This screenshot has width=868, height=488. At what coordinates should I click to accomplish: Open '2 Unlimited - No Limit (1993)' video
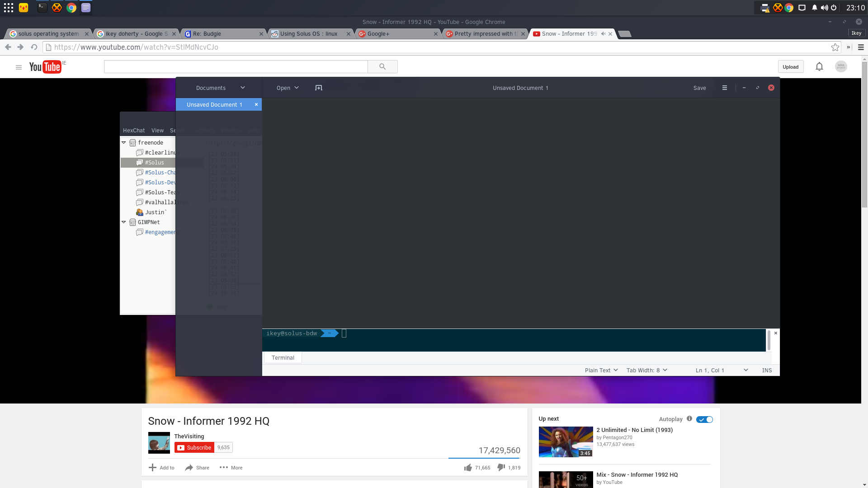pos(634,430)
